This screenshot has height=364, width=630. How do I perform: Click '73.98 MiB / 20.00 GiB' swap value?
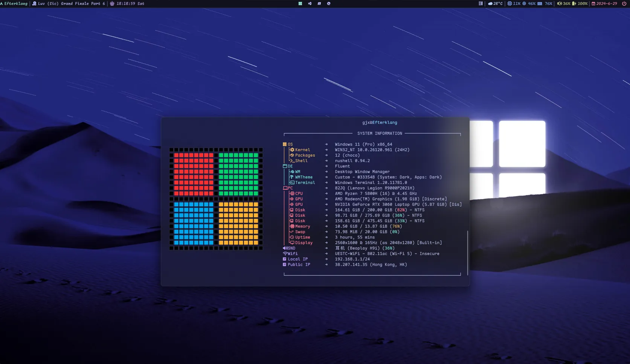click(x=361, y=232)
